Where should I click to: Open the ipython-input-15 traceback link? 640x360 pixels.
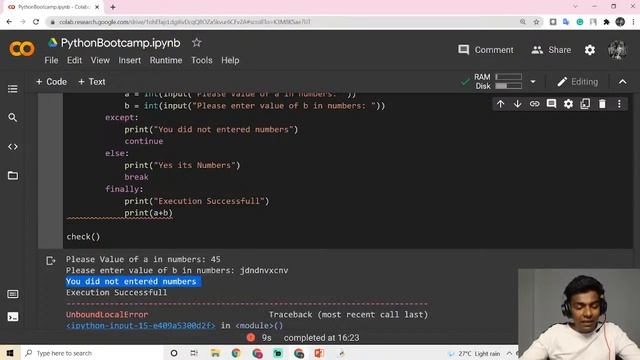(140, 326)
